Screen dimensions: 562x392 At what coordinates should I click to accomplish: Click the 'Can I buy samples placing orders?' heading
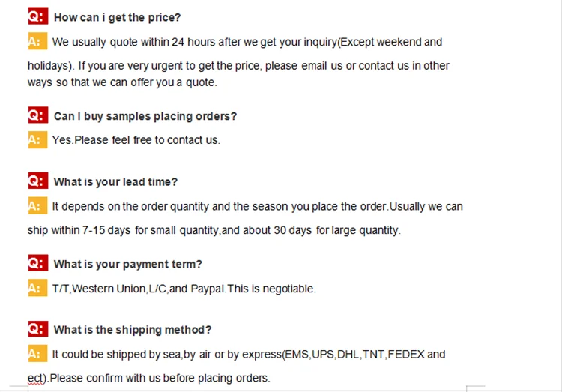point(145,116)
